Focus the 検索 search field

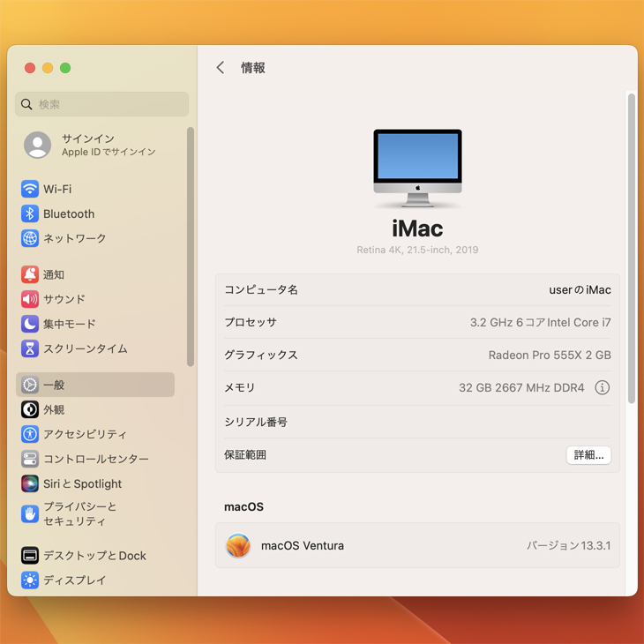pos(101,104)
